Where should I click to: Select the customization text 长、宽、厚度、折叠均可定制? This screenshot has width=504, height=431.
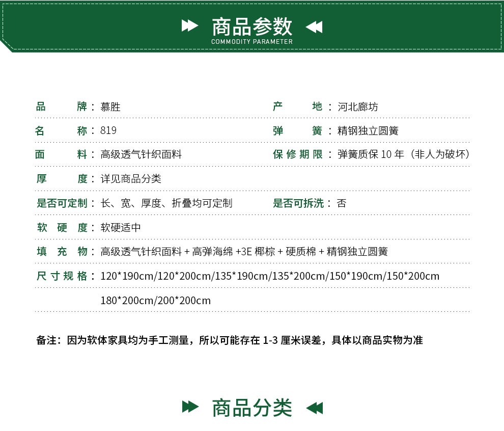tap(166, 203)
